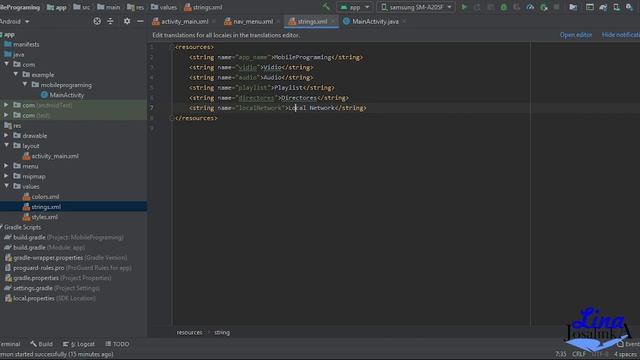Expand the mipmap folder
Viewport: 640px width, 360px height.
[6, 176]
